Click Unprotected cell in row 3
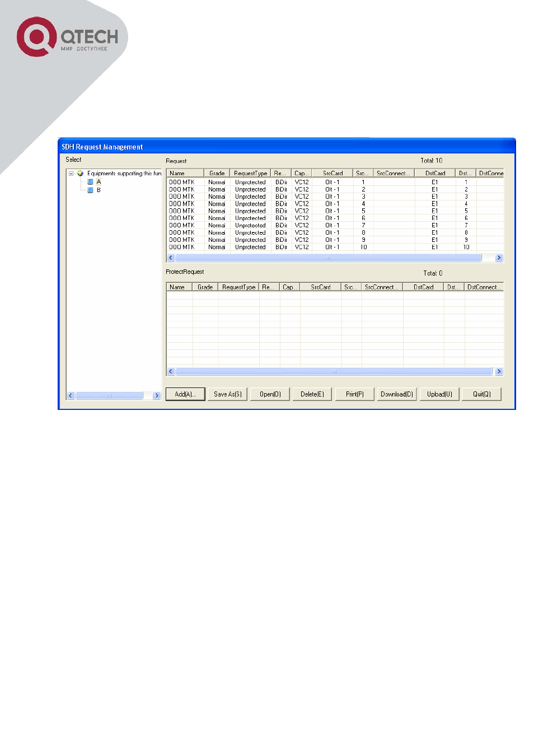Screen dimensions: 534x756 [x=250, y=197]
